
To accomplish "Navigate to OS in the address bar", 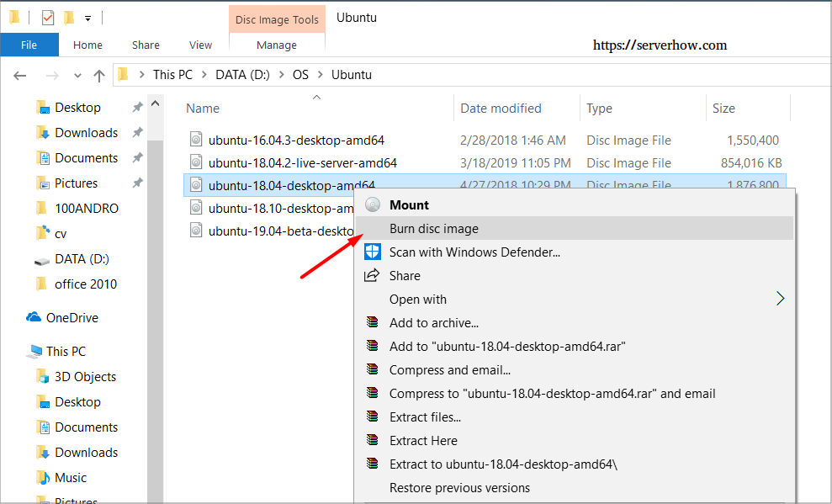I will (300, 75).
